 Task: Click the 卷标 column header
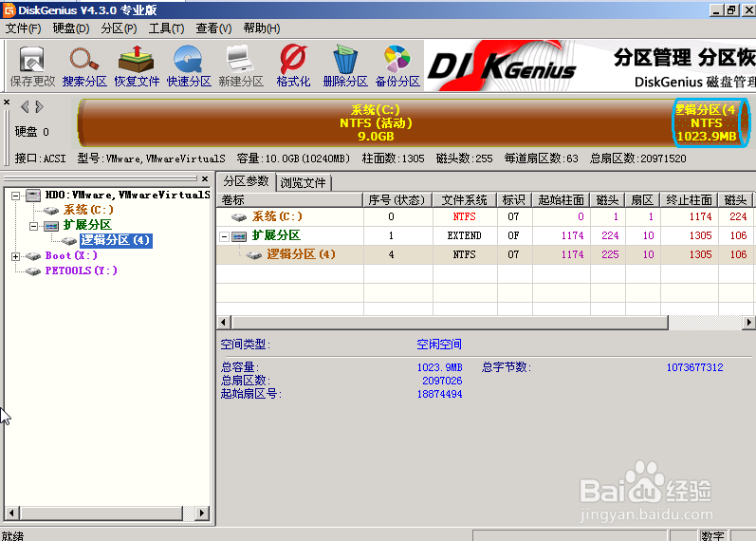289,200
